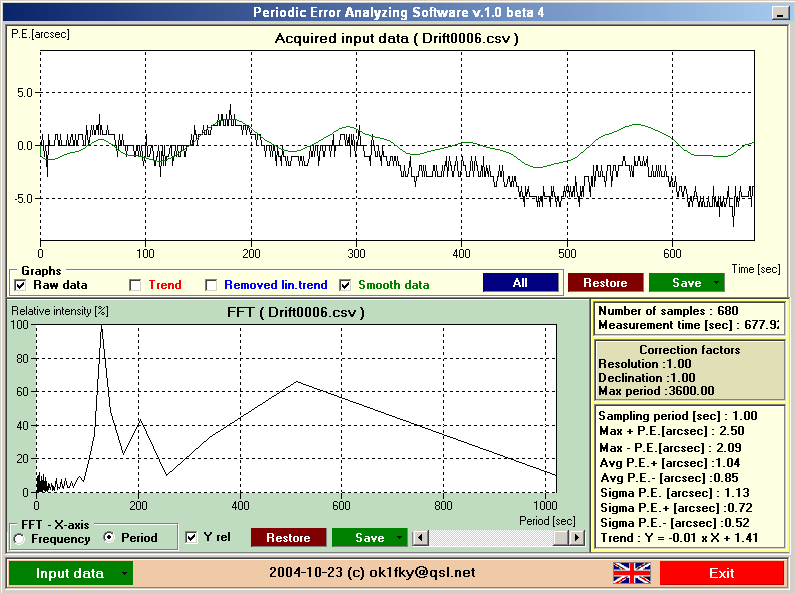795x593 pixels.
Task: Click the FFT scrollbar right arrow
Action: click(576, 538)
